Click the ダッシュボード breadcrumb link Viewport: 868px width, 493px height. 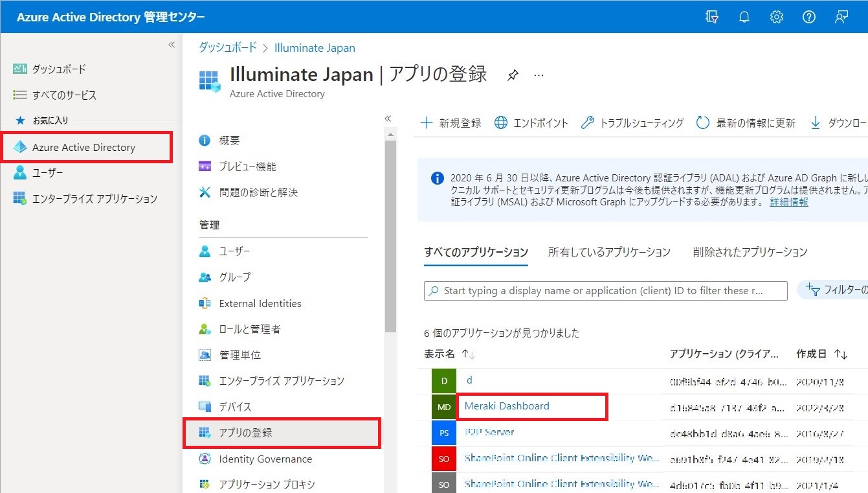click(228, 48)
